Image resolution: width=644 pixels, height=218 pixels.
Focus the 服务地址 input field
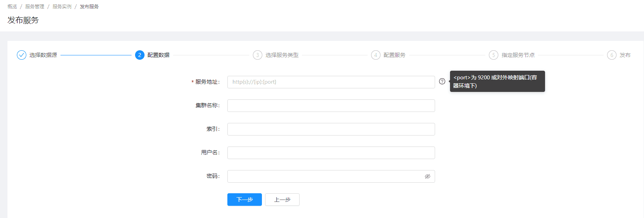(331, 82)
